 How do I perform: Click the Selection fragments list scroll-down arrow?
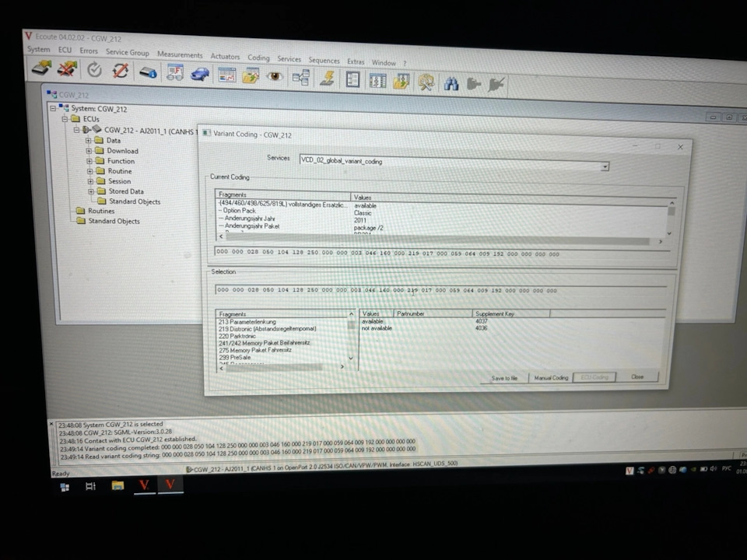(x=351, y=358)
